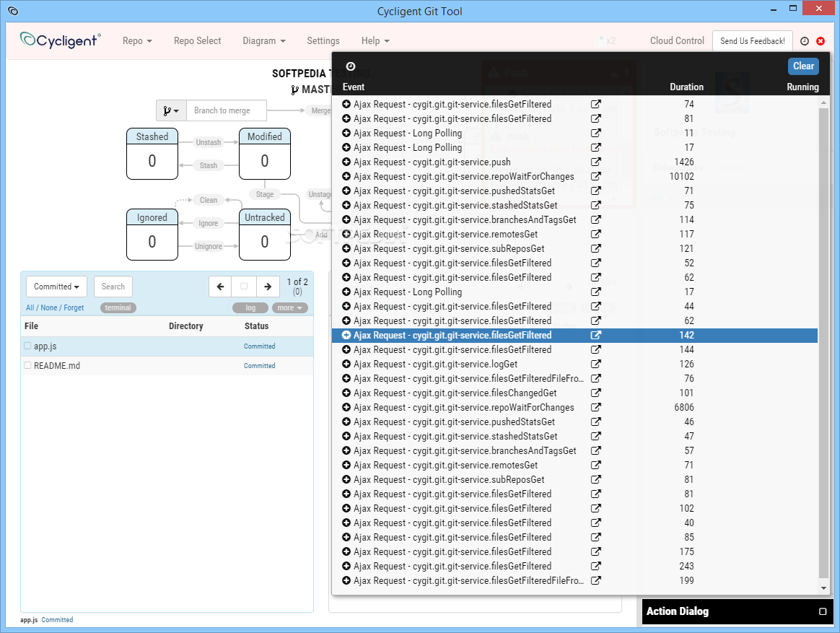The width and height of the screenshot is (840, 633).
Task: Open the Diagram dropdown menu
Action: (263, 40)
